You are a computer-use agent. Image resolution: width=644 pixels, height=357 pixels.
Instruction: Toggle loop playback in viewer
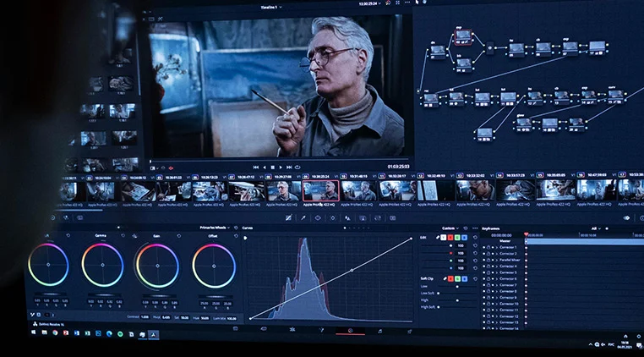point(297,167)
